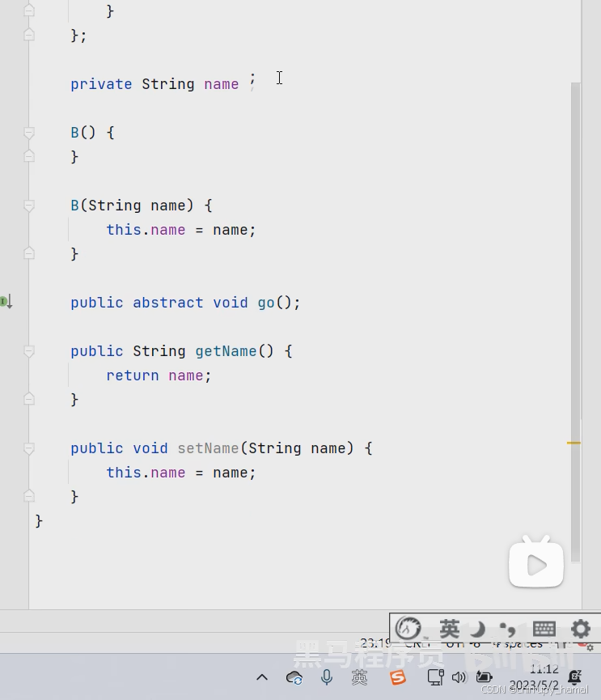Collapse the setName method fold marker
Viewport: 601px width, 700px height.
click(x=29, y=448)
